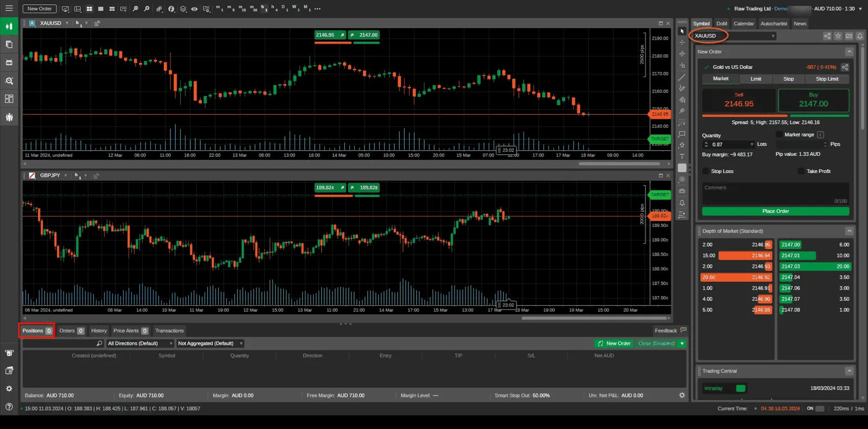Open the Trade section in left sidebar
The image size is (868, 429).
coord(9,26)
